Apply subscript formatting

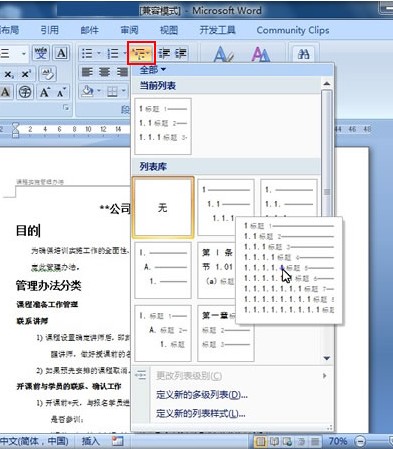(x=9, y=74)
